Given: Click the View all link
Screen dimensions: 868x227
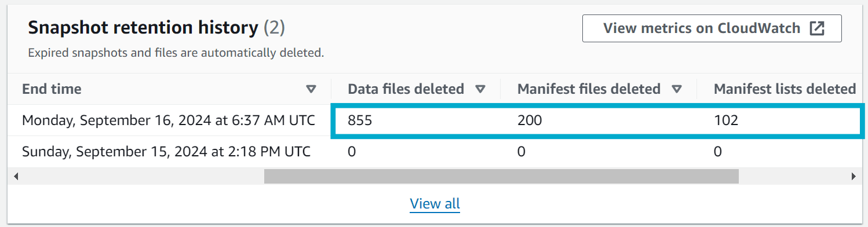Looking at the screenshot, I should [435, 204].
